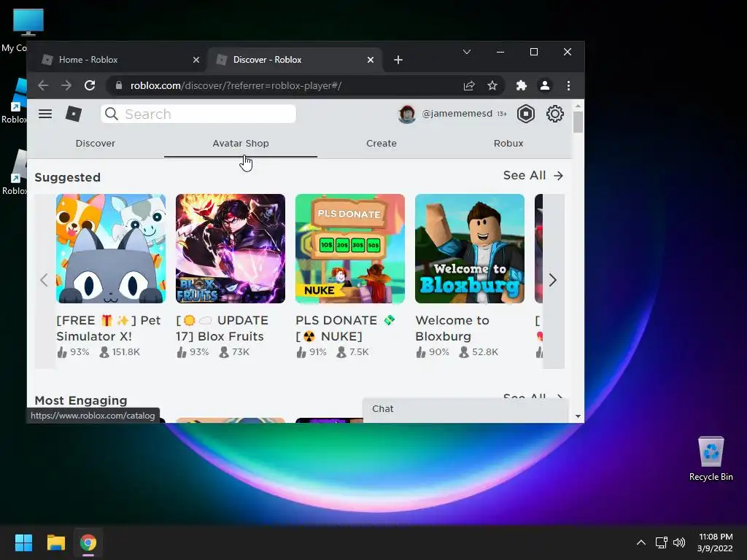Open the Robux hexagon icon
This screenshot has height=560, width=747.
(x=526, y=114)
